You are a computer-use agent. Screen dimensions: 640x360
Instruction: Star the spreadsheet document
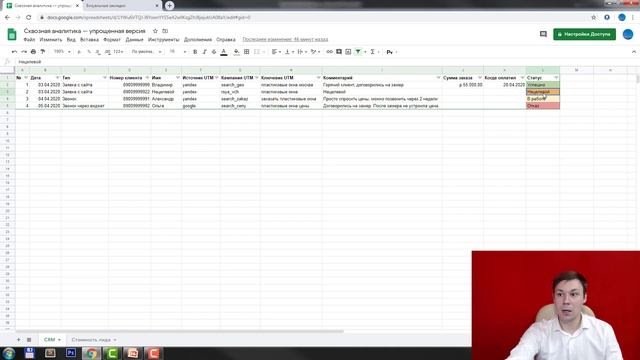[x=155, y=31]
